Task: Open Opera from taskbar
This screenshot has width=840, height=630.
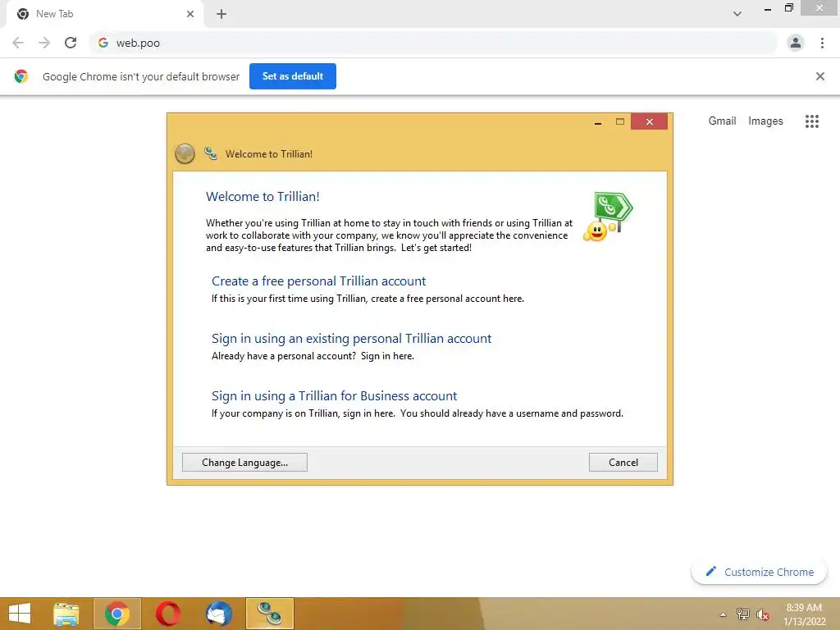Action: (168, 614)
